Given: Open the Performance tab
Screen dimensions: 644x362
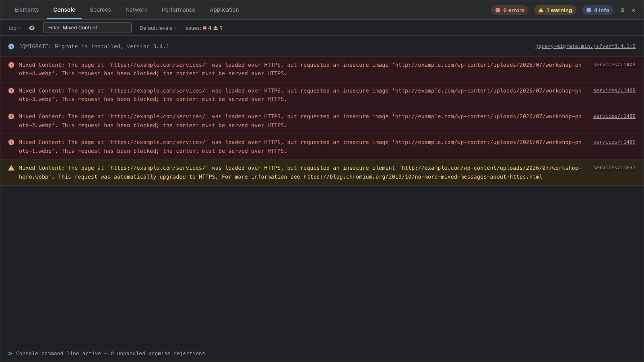Looking at the screenshot, I should coord(178,10).
